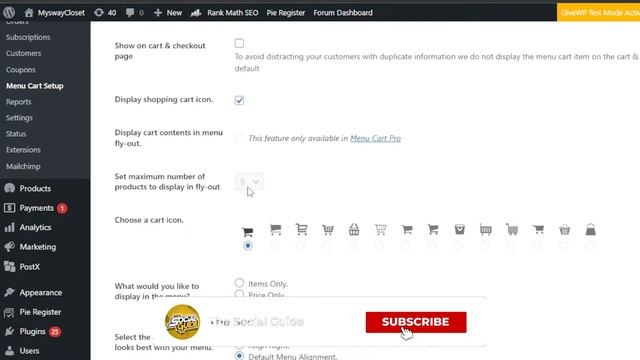Click the Plugins update badge showing 25
Viewport: 640px width, 360px height.
click(55, 331)
